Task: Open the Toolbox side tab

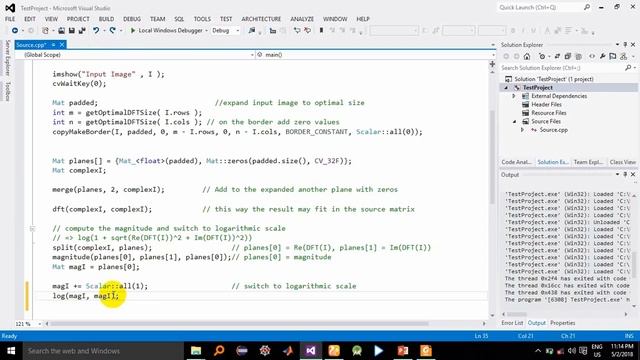Action: [x=7, y=91]
